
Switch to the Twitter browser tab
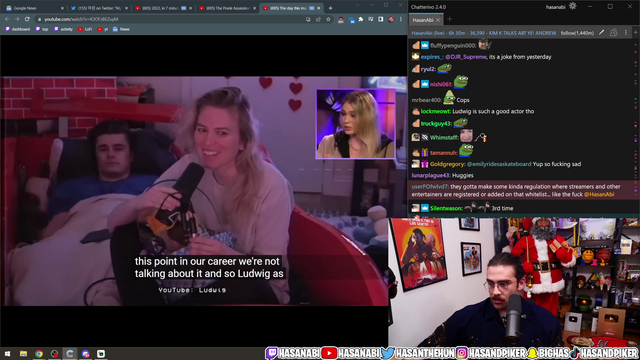[98, 8]
